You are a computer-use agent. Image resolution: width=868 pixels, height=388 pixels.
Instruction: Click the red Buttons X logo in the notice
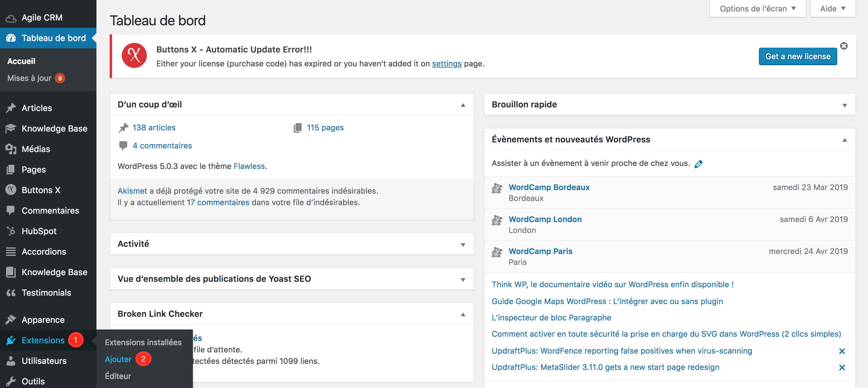coord(134,56)
